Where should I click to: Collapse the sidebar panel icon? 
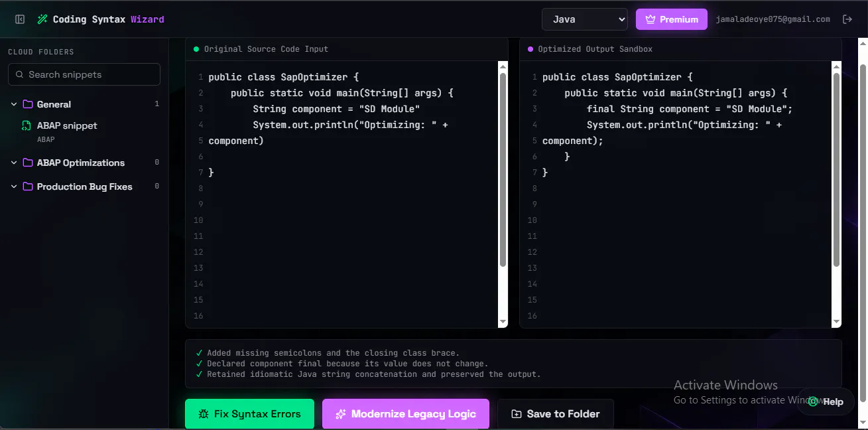pos(20,19)
